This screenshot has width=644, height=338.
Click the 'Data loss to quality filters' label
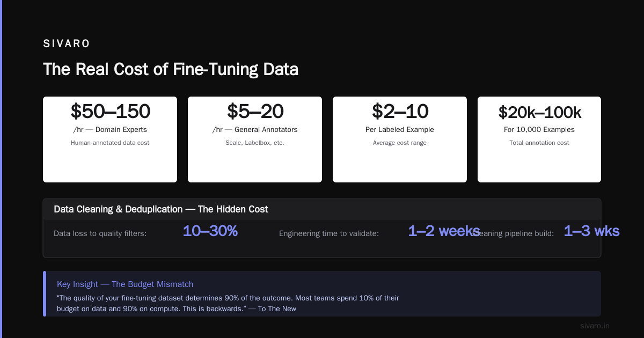tap(100, 233)
